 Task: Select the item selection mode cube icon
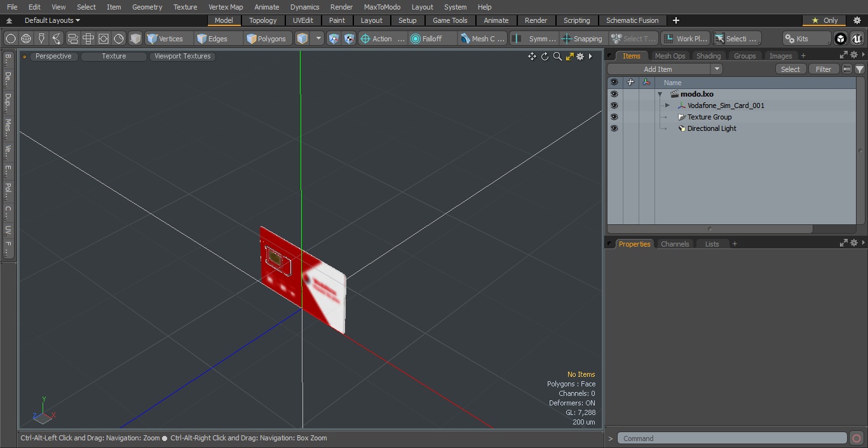pyautogui.click(x=302, y=39)
